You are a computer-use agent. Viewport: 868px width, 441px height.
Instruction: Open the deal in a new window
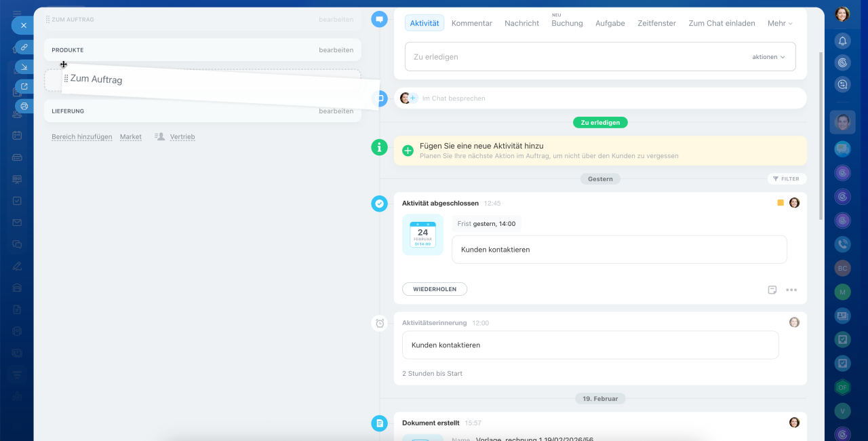[x=24, y=86]
